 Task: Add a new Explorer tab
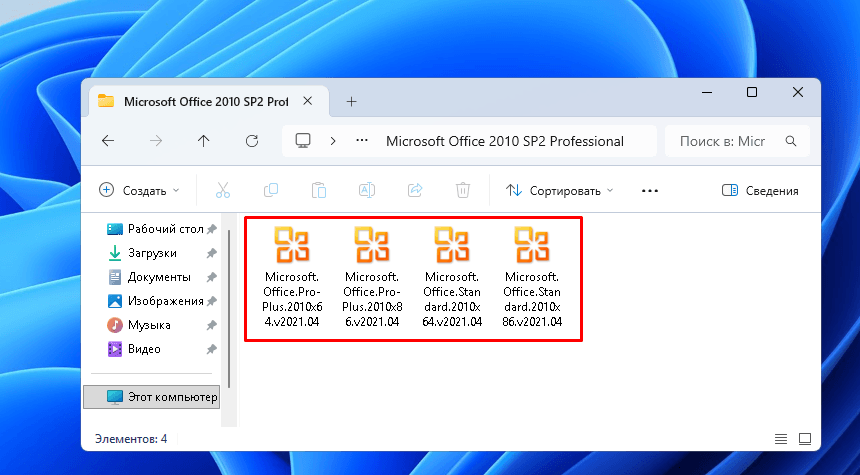point(351,101)
